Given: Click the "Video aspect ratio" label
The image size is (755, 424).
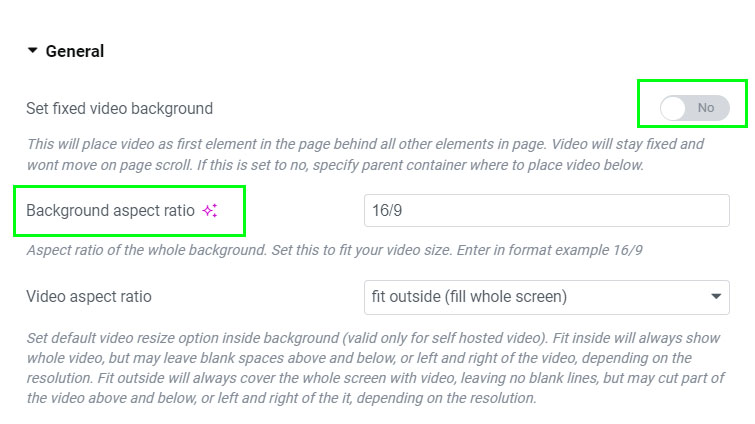Looking at the screenshot, I should point(89,296).
